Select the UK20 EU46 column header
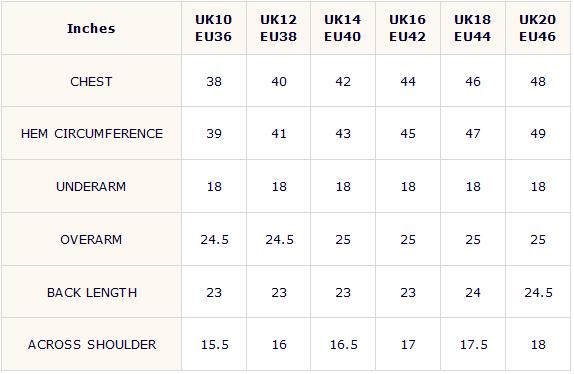Viewport: 574px width, 374px height. pyautogui.click(x=538, y=28)
